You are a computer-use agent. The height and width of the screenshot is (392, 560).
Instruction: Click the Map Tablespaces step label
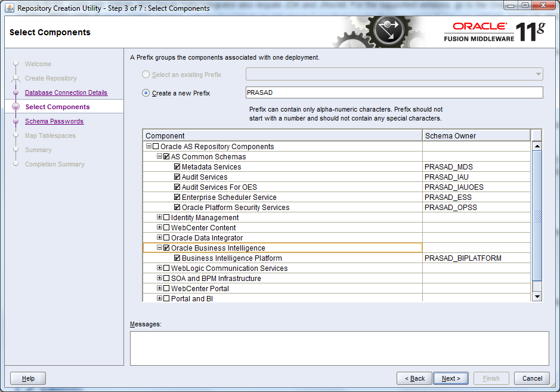pos(50,135)
